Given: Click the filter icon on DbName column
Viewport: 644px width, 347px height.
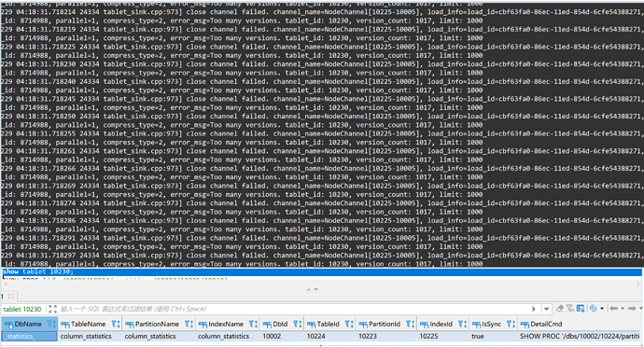Looking at the screenshot, I should 51,324.
